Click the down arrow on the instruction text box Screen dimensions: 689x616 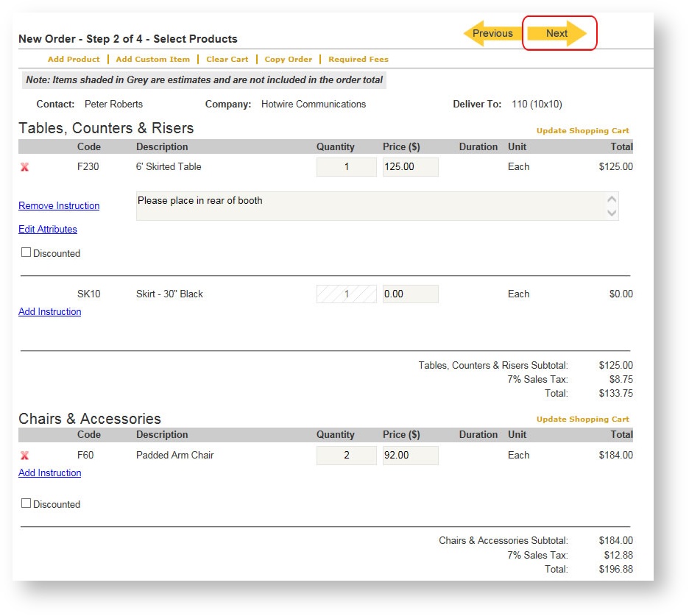point(612,213)
